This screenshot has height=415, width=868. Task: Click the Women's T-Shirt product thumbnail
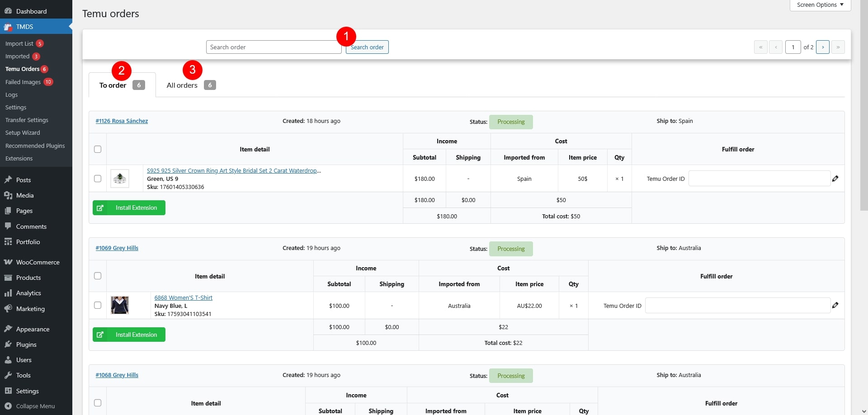(120, 305)
